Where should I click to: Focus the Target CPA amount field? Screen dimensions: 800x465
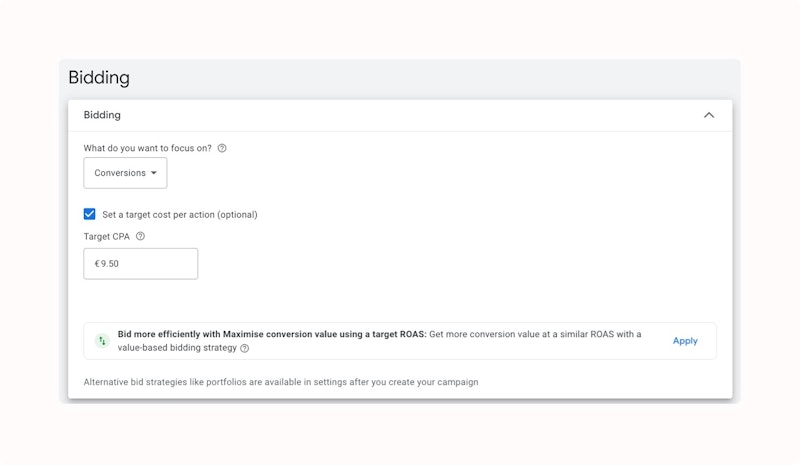click(150, 264)
